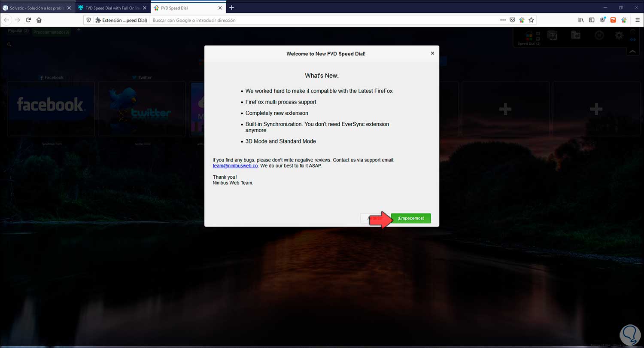Click the orange extension icon in toolbar
644x348 pixels.
(613, 20)
